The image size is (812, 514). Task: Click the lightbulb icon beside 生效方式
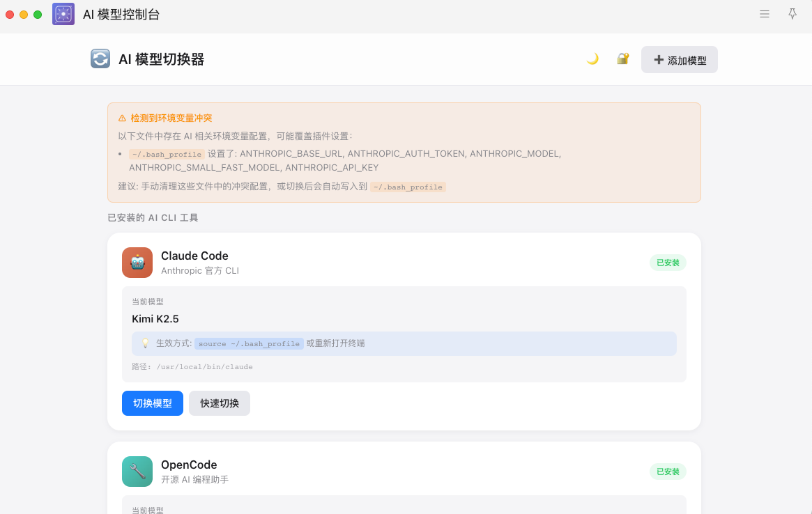point(145,343)
